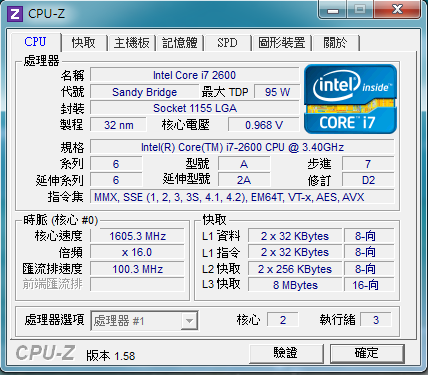Click the 32 nm process value
This screenshot has height=375, width=428.
(118, 125)
